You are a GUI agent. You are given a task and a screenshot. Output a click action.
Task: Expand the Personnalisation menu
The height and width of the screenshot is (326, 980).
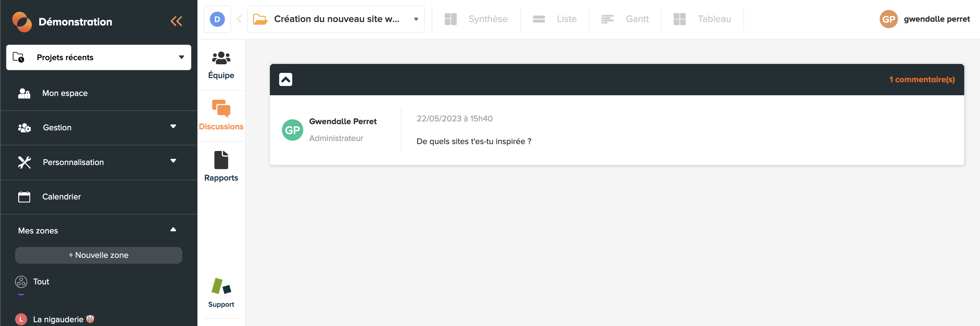[173, 161]
